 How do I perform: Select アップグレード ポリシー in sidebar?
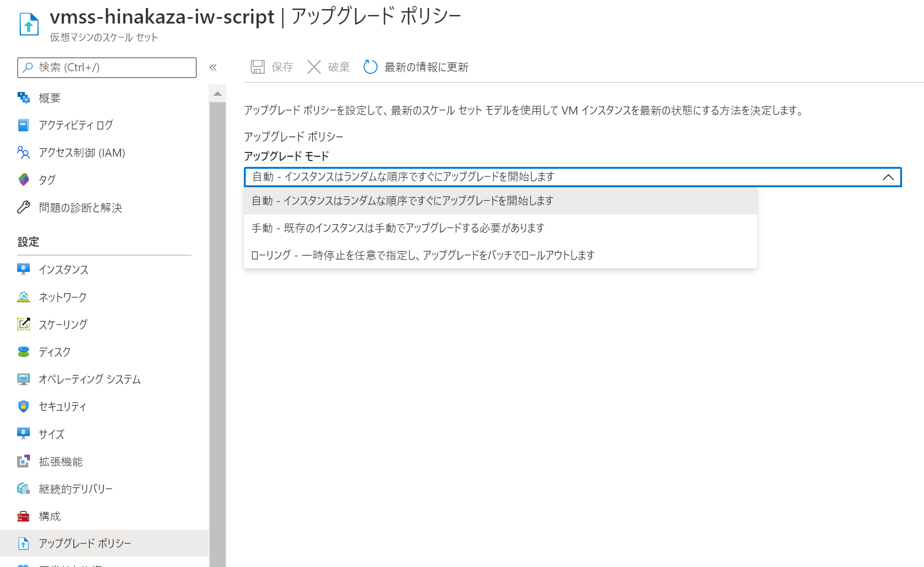pyautogui.click(x=104, y=543)
